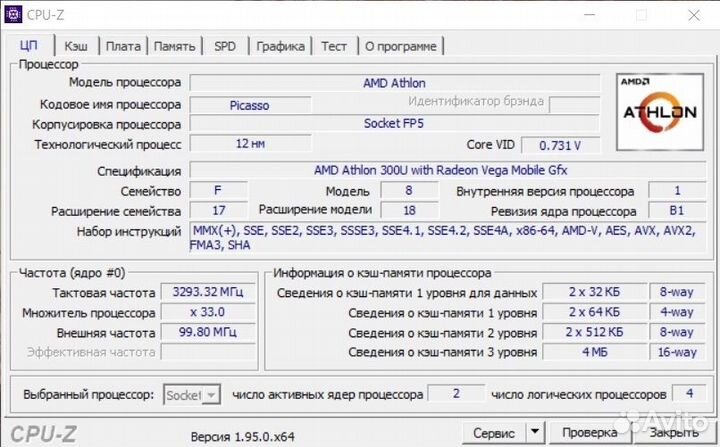Switch to the ЦП tab

pyautogui.click(x=28, y=45)
